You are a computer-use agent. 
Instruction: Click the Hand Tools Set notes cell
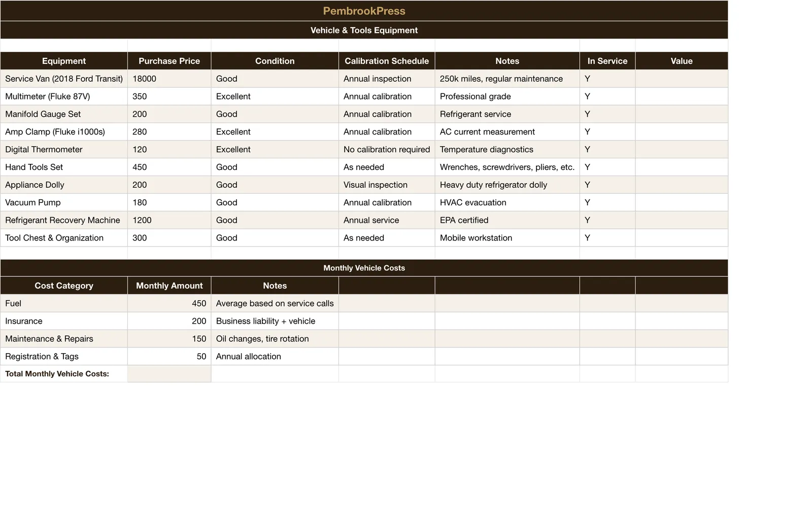click(507, 167)
